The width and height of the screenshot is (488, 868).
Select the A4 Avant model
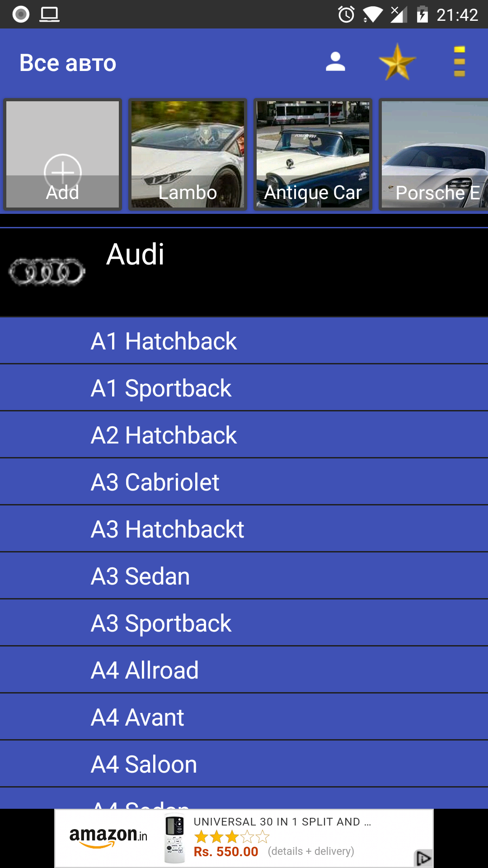244,717
